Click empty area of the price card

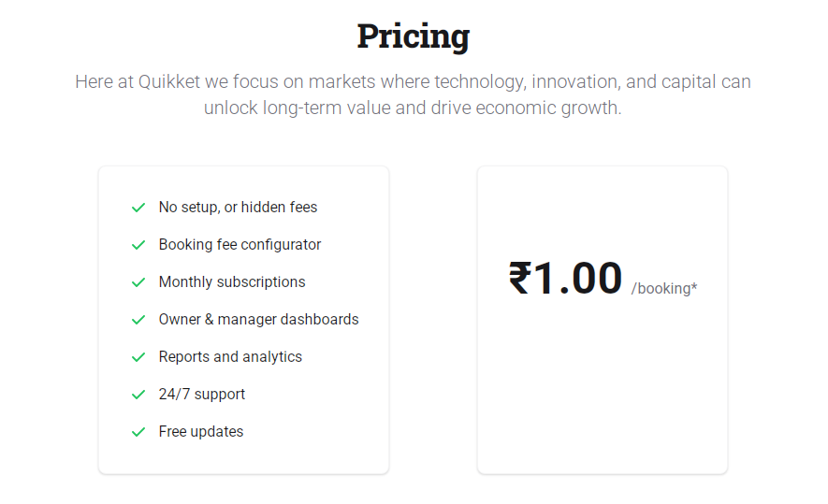tap(602, 391)
